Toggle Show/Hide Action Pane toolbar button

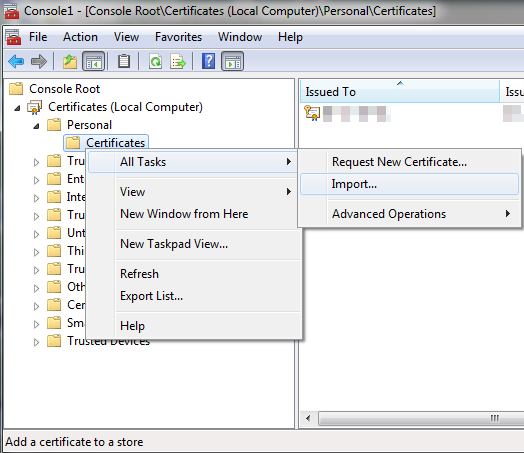point(233,61)
